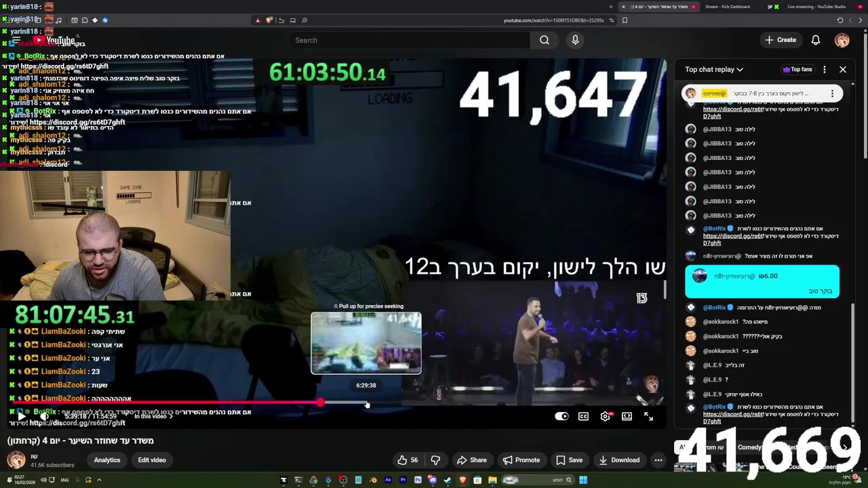Open weather widget showing 15°C

point(846,480)
